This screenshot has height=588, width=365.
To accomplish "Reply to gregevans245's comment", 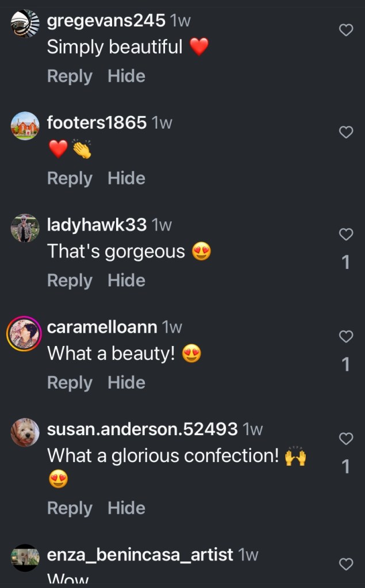I will click(70, 76).
